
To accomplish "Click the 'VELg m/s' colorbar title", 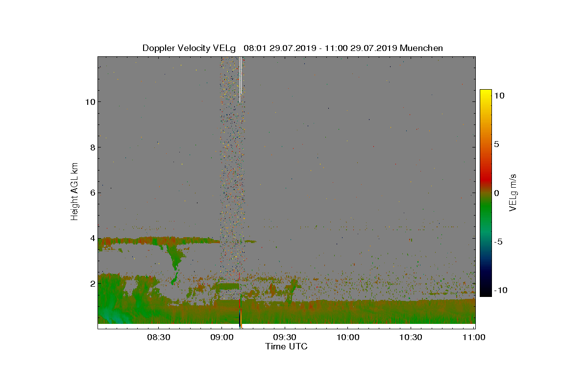I will click(x=514, y=192).
